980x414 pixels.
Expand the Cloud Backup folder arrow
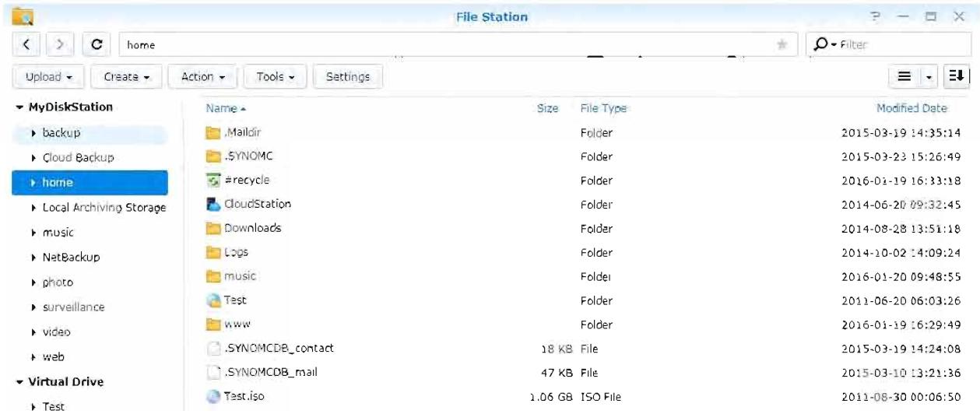[x=33, y=158]
